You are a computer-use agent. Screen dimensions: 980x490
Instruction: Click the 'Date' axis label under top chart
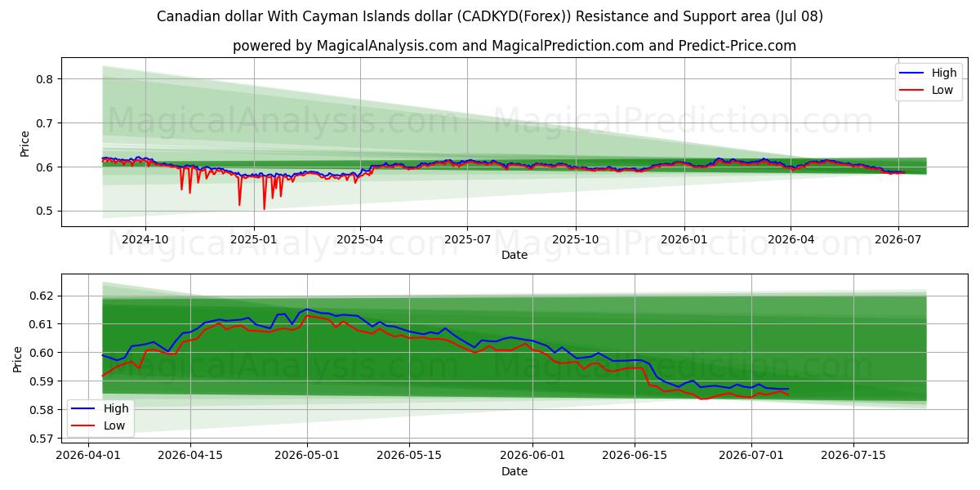click(x=514, y=255)
